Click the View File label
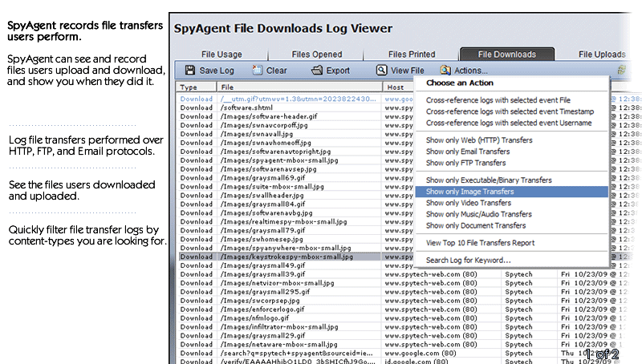642x364 pixels. tap(408, 71)
